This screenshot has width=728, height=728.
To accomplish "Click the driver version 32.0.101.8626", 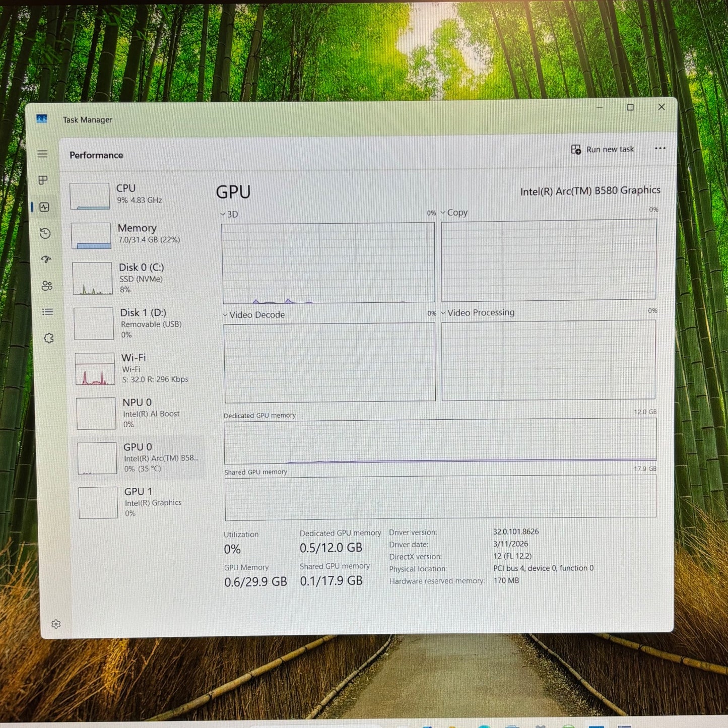I will click(516, 532).
